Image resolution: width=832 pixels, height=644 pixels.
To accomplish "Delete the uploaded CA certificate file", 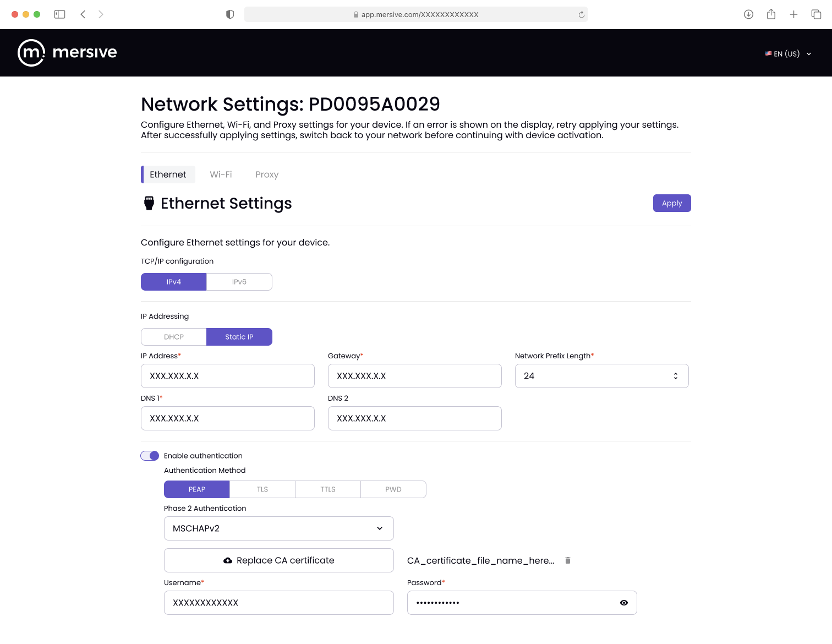I will (568, 560).
